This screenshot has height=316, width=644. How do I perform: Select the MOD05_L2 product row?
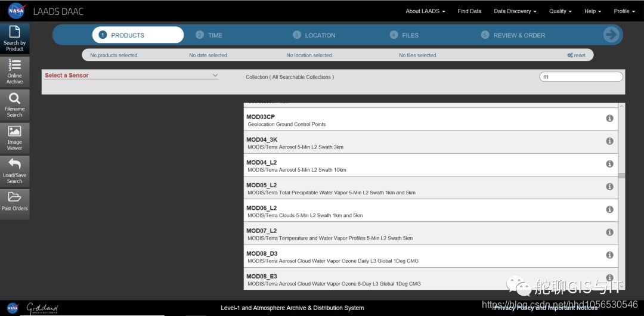[431, 188]
